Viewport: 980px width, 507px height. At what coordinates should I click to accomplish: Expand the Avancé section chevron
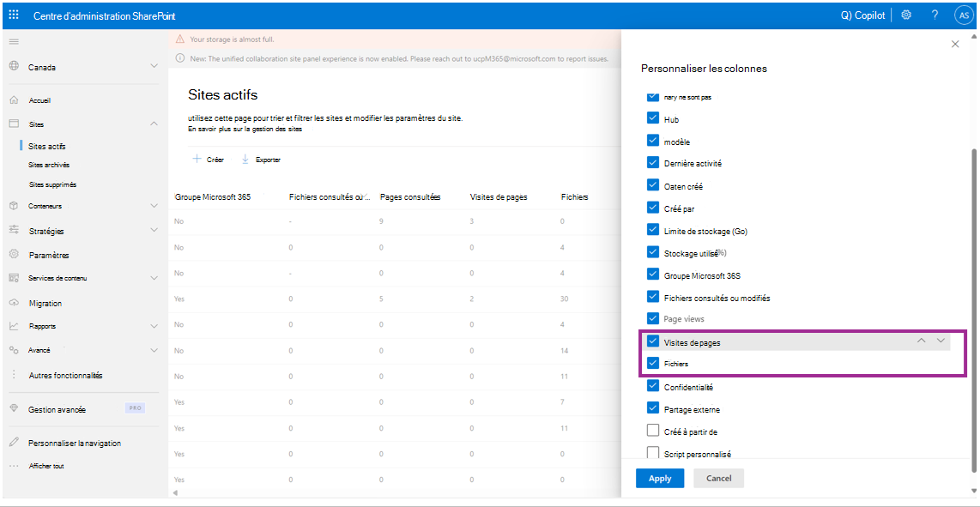[154, 351]
